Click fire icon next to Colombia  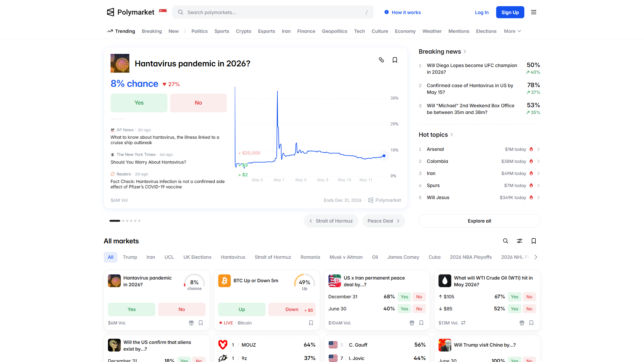click(x=531, y=161)
